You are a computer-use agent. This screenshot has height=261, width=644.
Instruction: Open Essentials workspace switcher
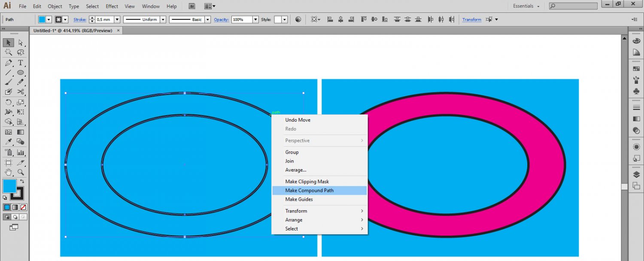pyautogui.click(x=526, y=6)
